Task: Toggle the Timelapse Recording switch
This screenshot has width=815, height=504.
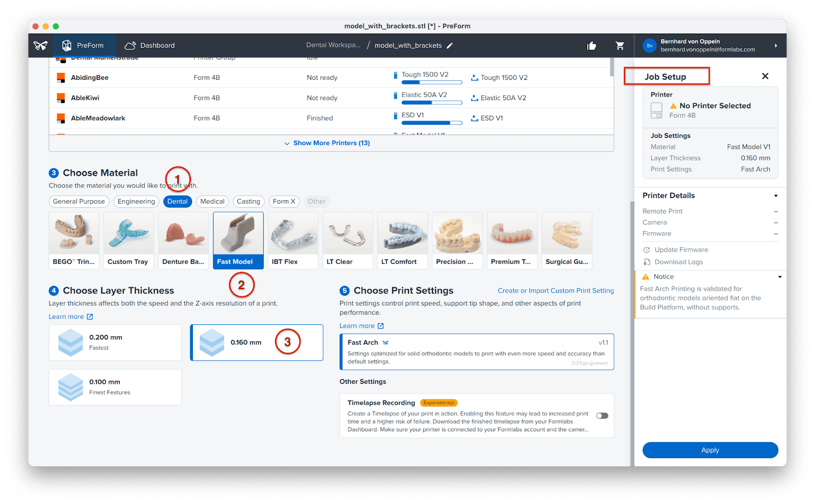Action: pos(602,416)
